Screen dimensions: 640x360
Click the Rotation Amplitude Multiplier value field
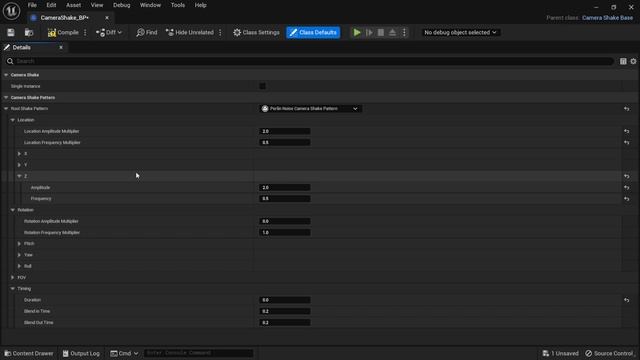284,221
